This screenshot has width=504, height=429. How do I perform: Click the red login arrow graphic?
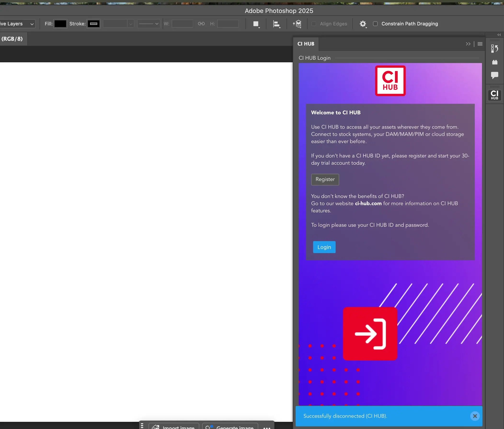pos(370,334)
